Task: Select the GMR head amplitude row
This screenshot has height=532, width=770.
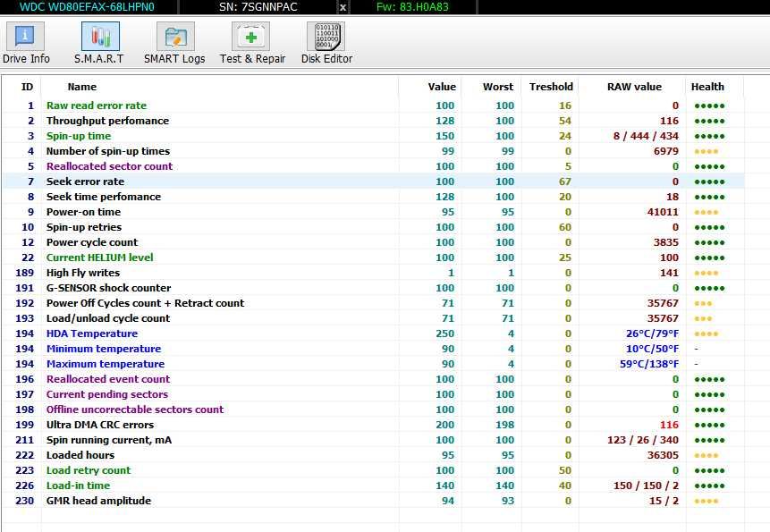Action: (373, 501)
